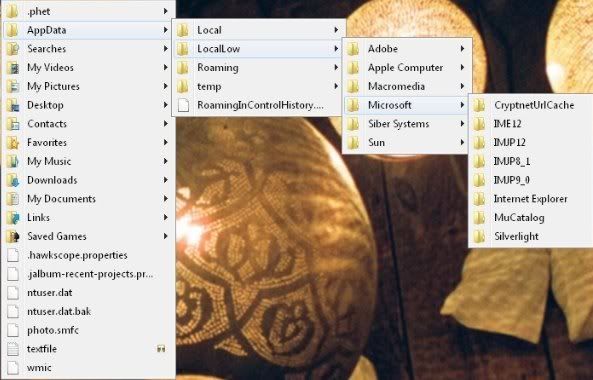This screenshot has width=593, height=380.
Task: Click the Sun folder icon
Action: point(353,143)
